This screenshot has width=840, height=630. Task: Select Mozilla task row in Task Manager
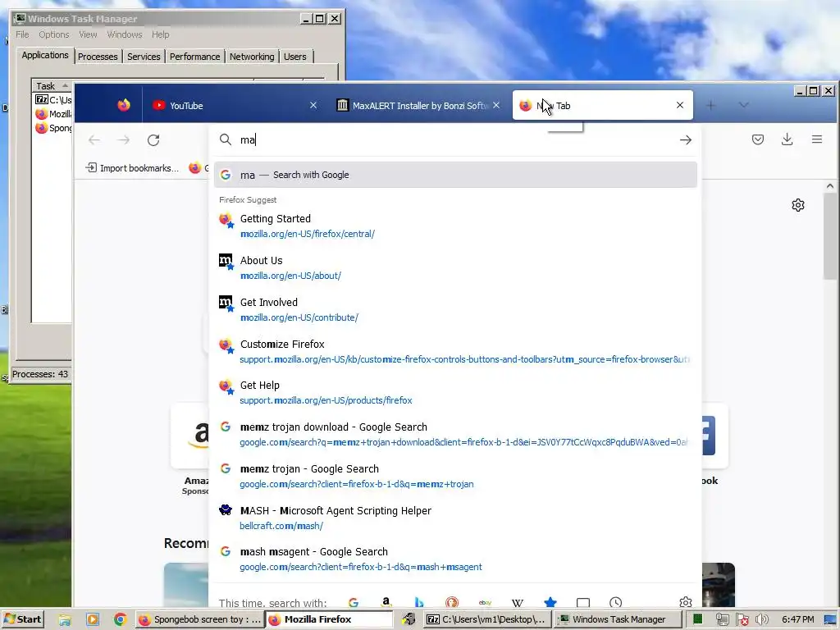point(53,113)
